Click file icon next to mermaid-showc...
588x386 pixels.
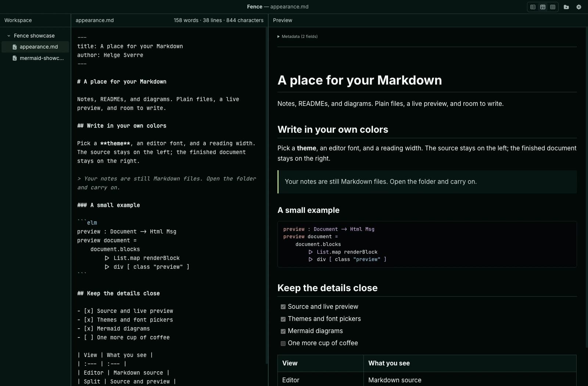click(x=15, y=58)
